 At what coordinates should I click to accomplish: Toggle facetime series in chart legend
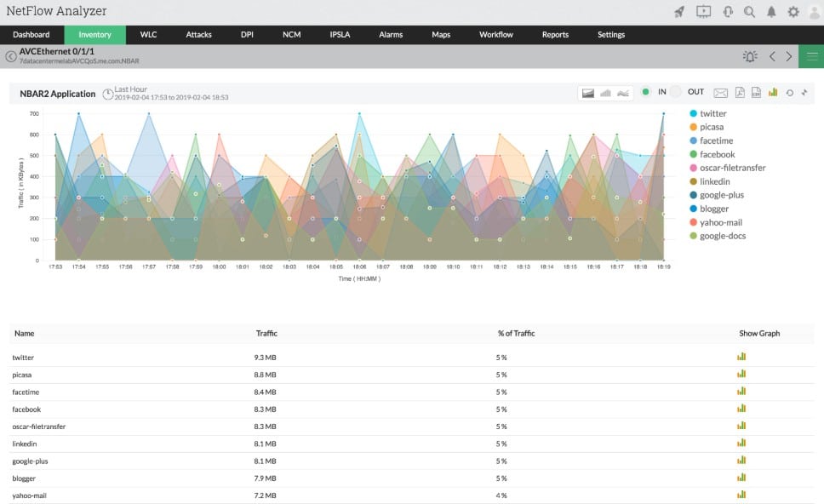711,140
